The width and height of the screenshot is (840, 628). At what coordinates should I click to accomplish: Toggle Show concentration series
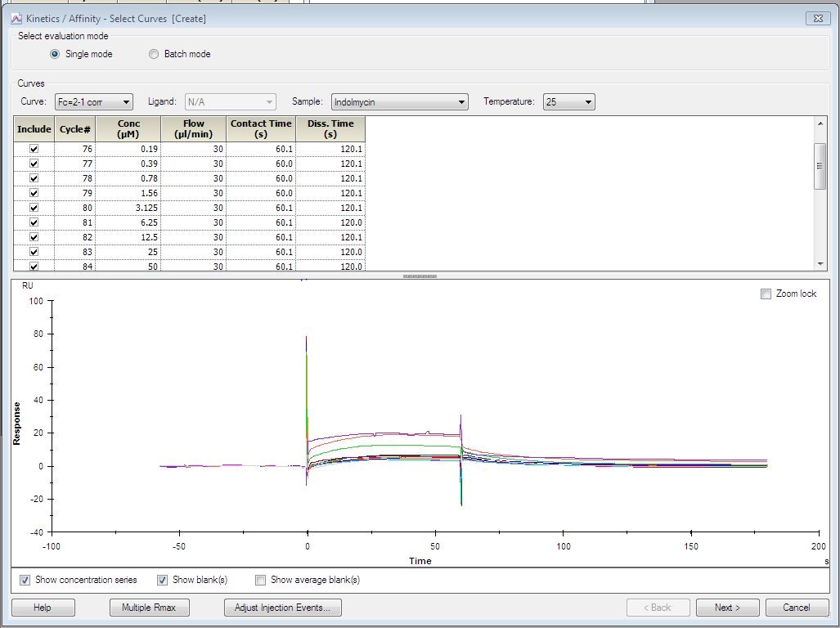click(25, 581)
